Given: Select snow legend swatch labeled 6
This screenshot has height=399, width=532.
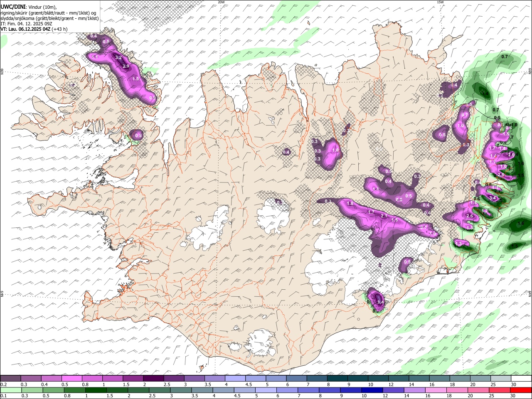Looking at the screenshot, I should point(296,379).
